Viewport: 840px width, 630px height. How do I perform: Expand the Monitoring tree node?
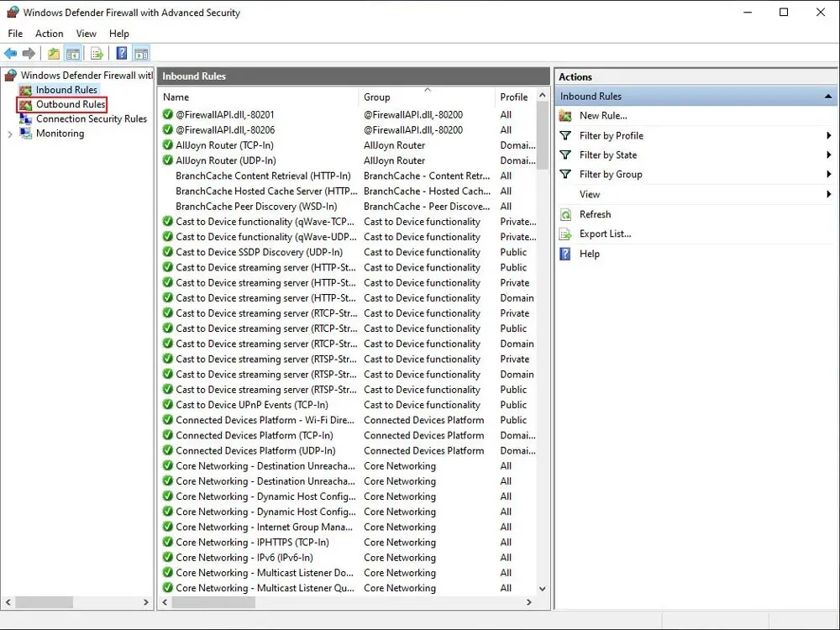[x=9, y=134]
